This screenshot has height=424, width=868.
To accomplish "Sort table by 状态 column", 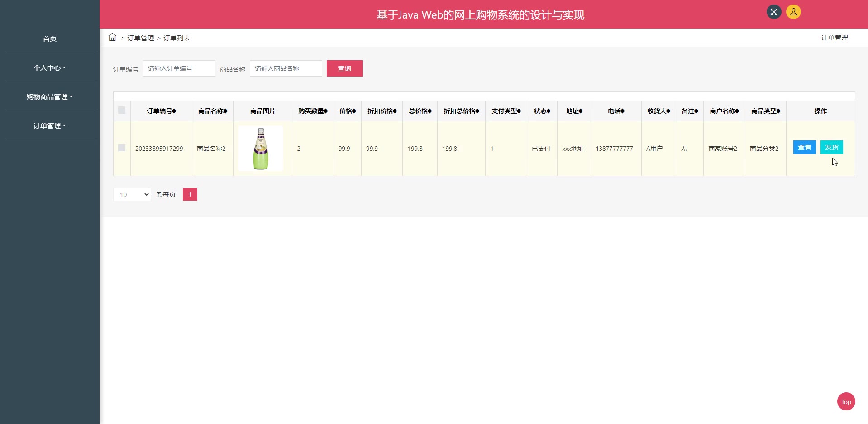I will pyautogui.click(x=542, y=111).
